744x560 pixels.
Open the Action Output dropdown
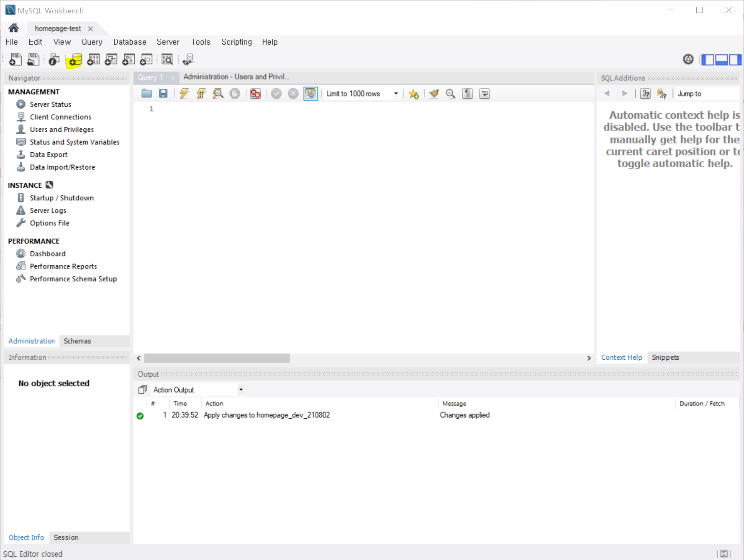[x=198, y=390]
